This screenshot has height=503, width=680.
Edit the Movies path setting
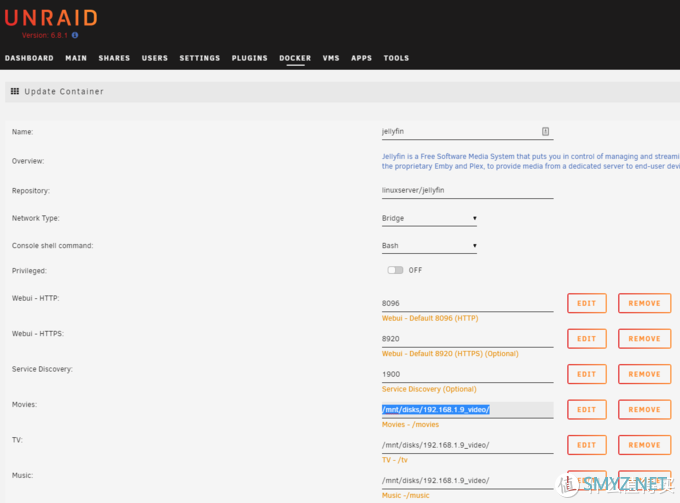coord(587,410)
